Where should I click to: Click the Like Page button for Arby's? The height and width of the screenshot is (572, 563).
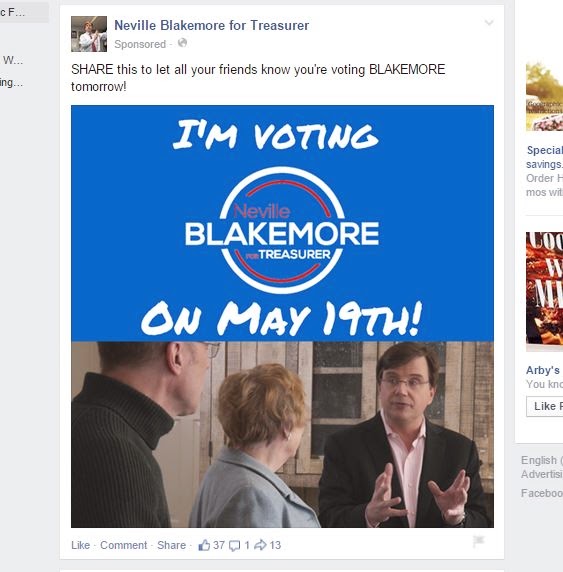pos(545,406)
